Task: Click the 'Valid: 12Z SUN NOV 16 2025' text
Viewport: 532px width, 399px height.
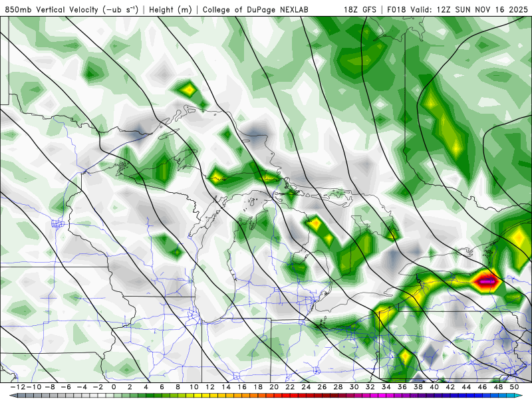Action: (469, 10)
